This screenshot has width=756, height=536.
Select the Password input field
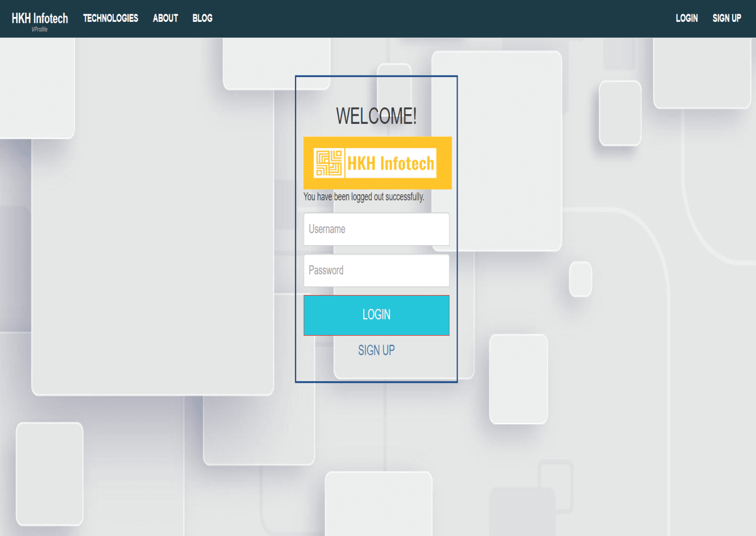[x=377, y=270]
